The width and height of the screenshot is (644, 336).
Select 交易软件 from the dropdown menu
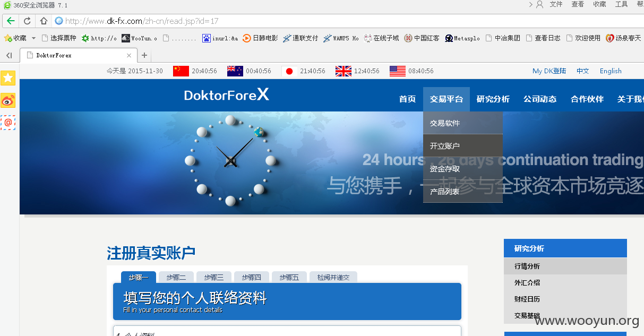point(463,123)
